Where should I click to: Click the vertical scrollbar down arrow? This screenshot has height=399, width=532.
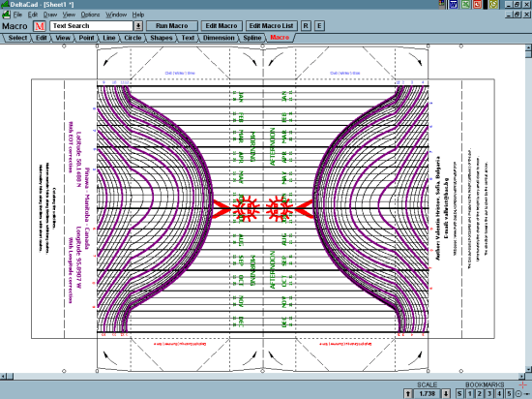[x=528, y=369]
